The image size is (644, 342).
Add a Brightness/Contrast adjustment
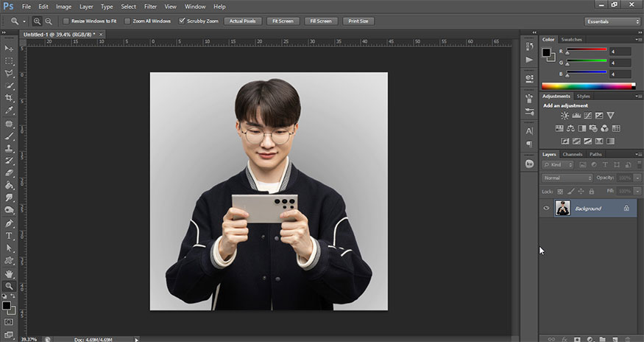click(565, 116)
